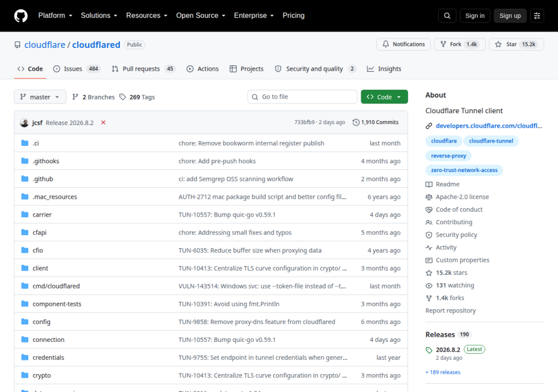Select the cloudflare-tunnel topic tag

tap(491, 141)
